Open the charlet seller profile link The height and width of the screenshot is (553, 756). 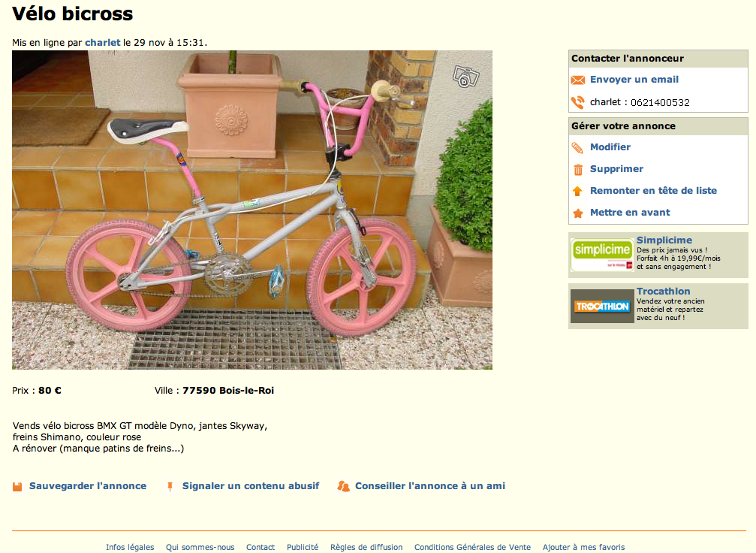point(103,43)
